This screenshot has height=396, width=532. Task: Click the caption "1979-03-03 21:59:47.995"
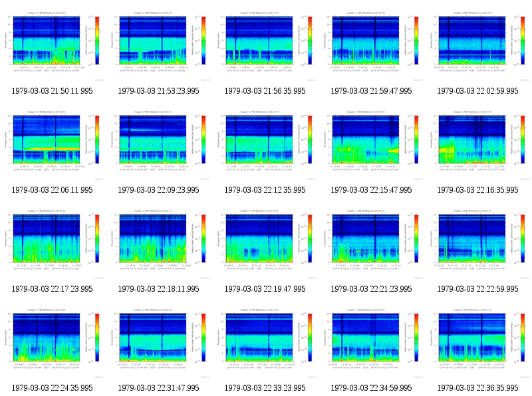click(x=371, y=91)
